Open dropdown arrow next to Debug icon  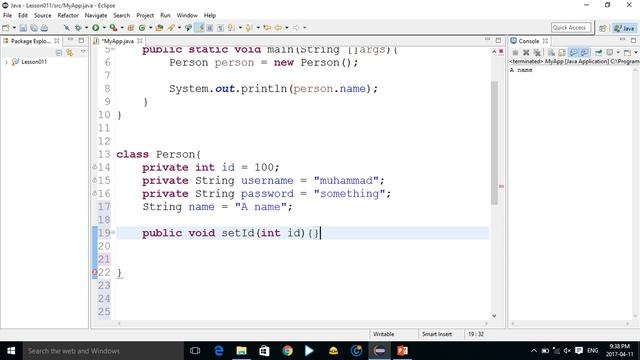point(86,28)
